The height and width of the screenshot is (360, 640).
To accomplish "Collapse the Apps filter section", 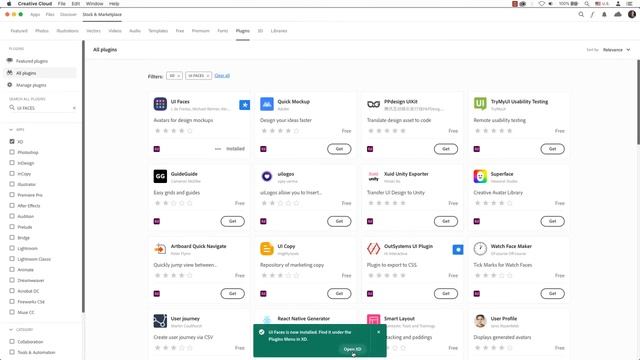I will tap(11, 129).
